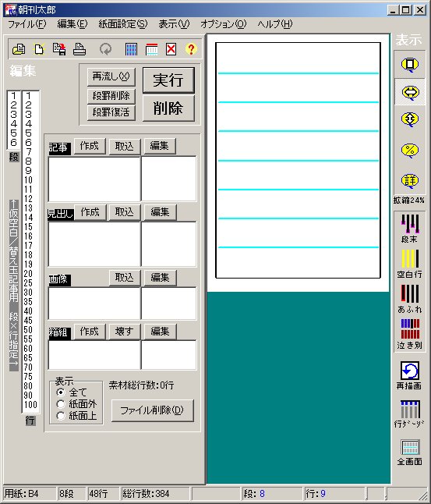Click the percent zoom magnifier icon
This screenshot has width=431, height=504.
410,151
